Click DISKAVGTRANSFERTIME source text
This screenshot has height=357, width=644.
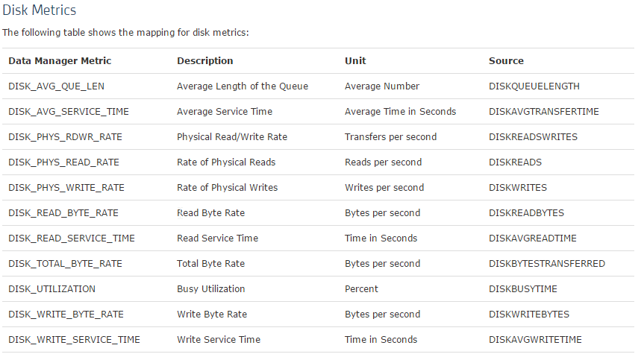(544, 112)
